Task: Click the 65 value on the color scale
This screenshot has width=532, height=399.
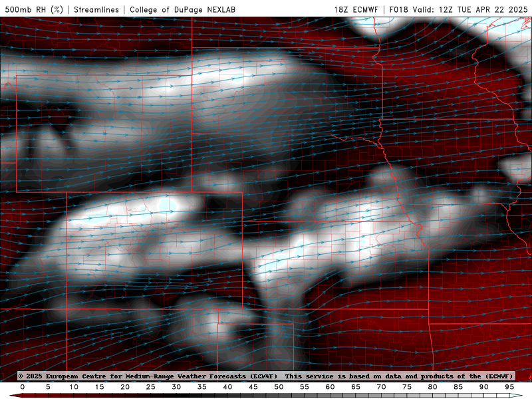Action: point(356,387)
